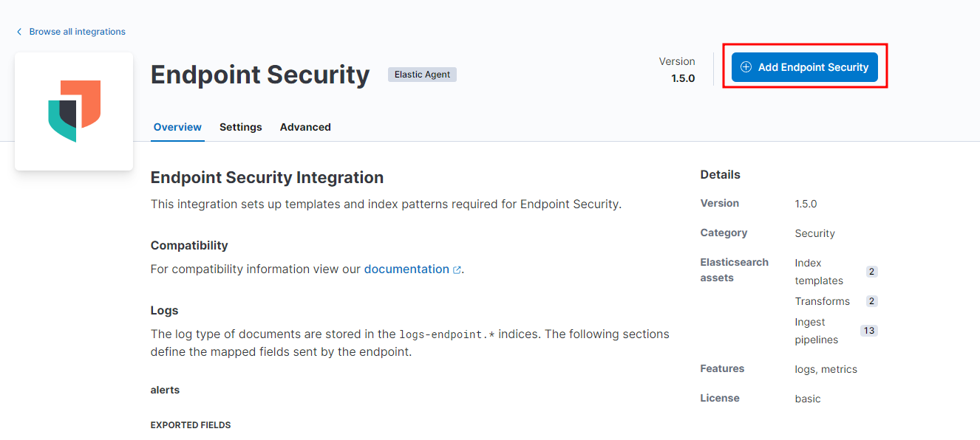
Task: Click the 1.5.0 version number in header
Action: click(683, 78)
